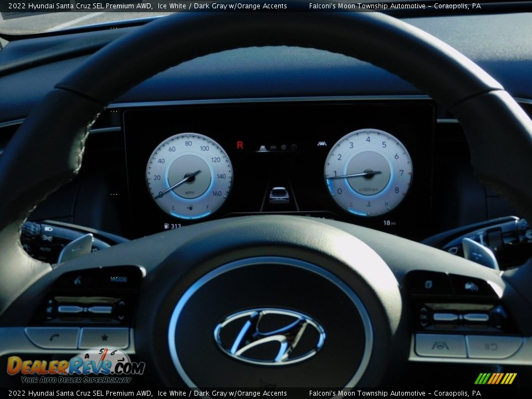Tap the lane assist indicator on cluster
This screenshot has width=532, height=399.
321,144
